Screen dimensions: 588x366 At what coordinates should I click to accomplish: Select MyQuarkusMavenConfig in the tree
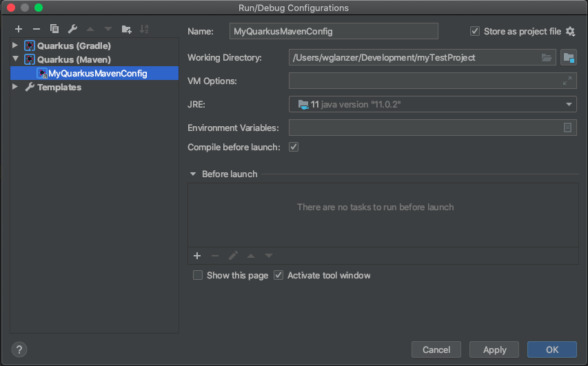pyautogui.click(x=94, y=74)
